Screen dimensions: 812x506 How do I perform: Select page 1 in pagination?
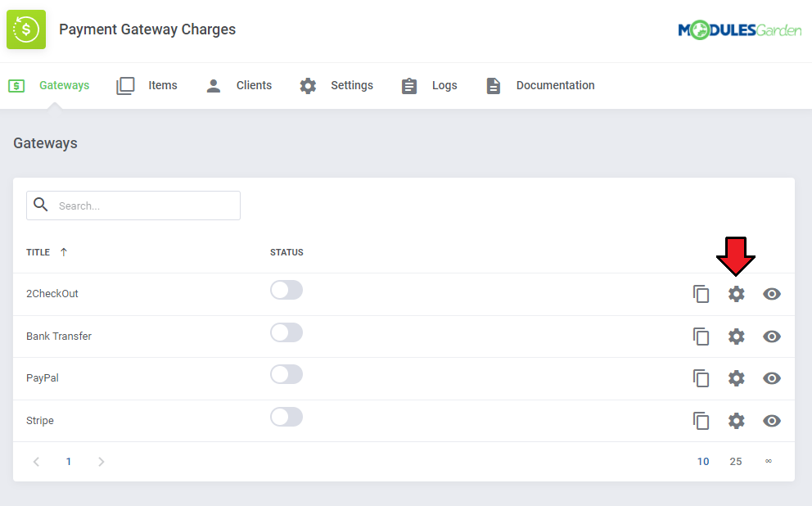pos(69,462)
